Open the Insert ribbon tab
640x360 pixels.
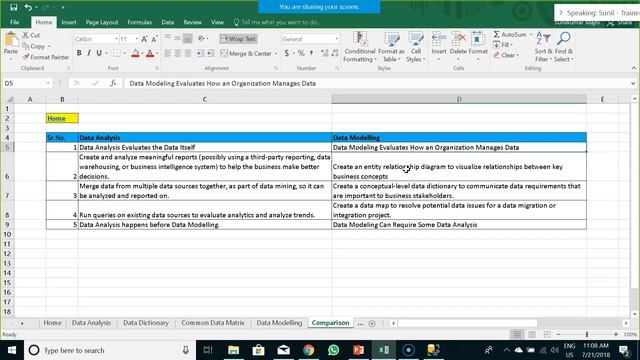69,22
